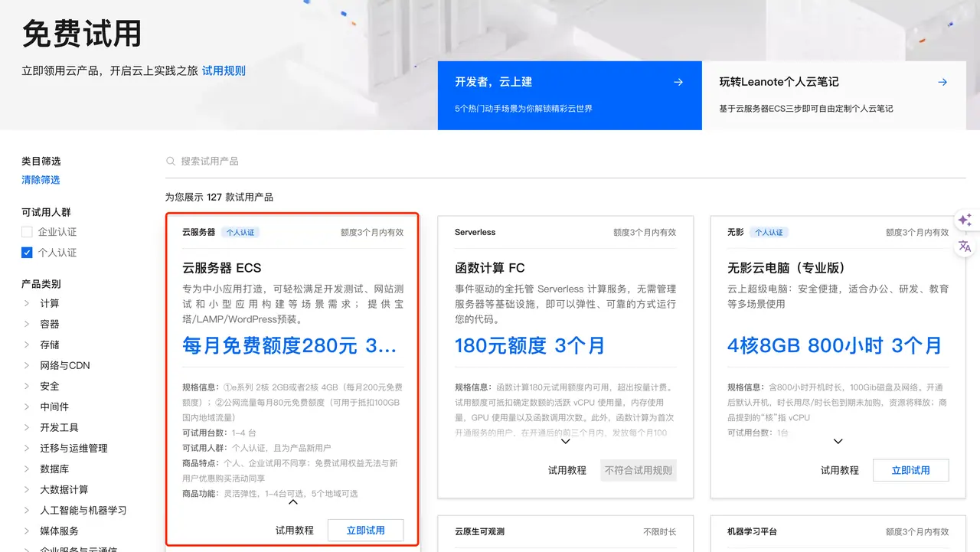Open 试用教程 on the 函数计算 FC card

point(567,470)
